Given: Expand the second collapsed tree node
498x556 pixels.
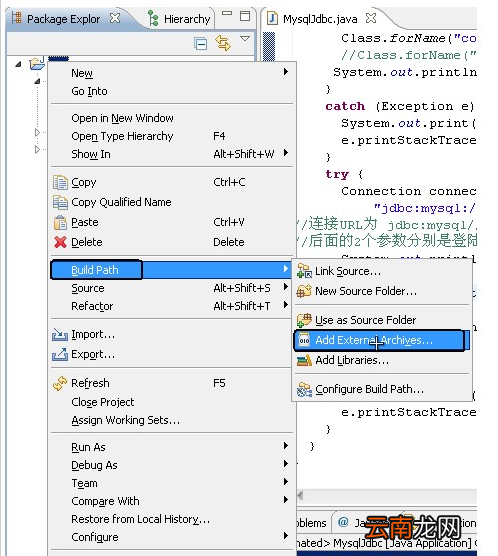Looking at the screenshot, I should click(37, 149).
